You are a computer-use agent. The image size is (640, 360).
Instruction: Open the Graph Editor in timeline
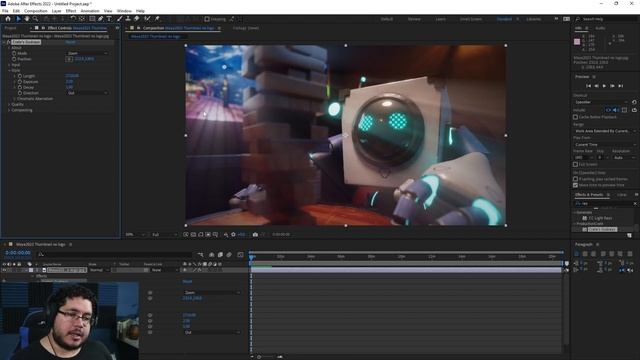[x=240, y=255]
